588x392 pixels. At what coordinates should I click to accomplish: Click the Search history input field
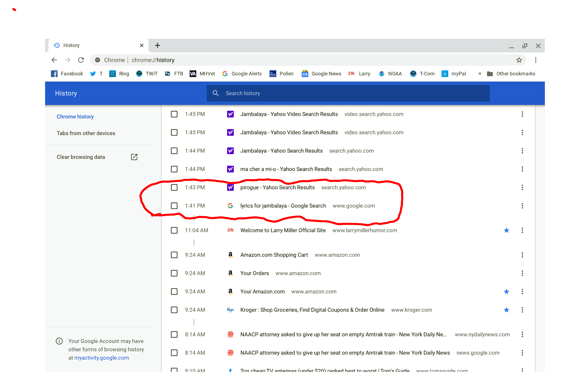click(x=350, y=93)
